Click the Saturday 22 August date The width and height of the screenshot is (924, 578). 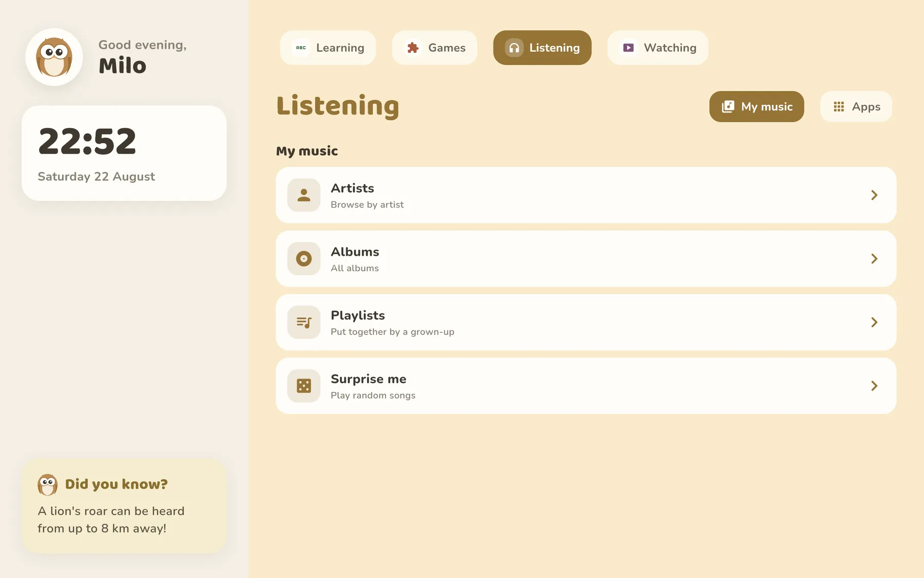click(96, 177)
